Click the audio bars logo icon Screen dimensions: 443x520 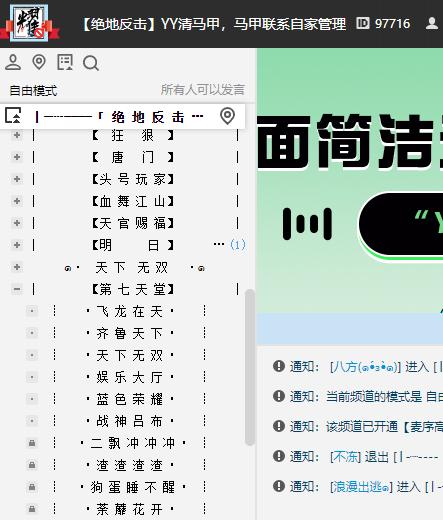pyautogui.click(x=307, y=224)
